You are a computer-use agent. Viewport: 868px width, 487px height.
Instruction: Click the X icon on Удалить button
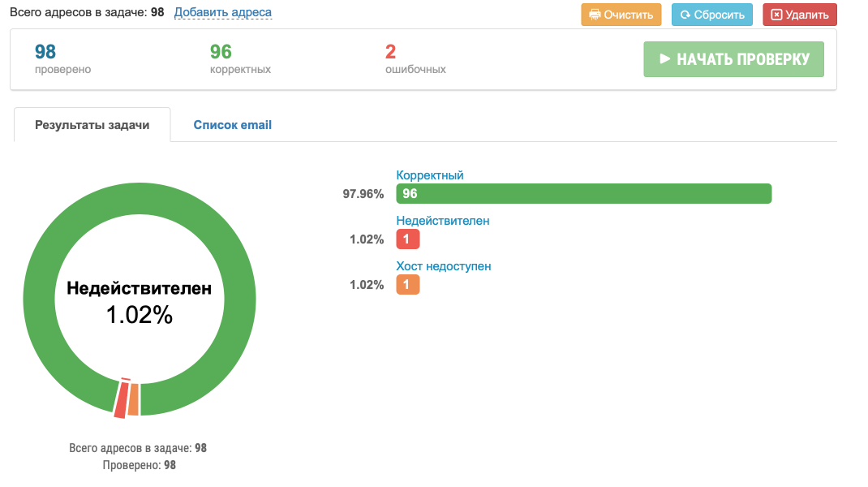[x=776, y=15]
